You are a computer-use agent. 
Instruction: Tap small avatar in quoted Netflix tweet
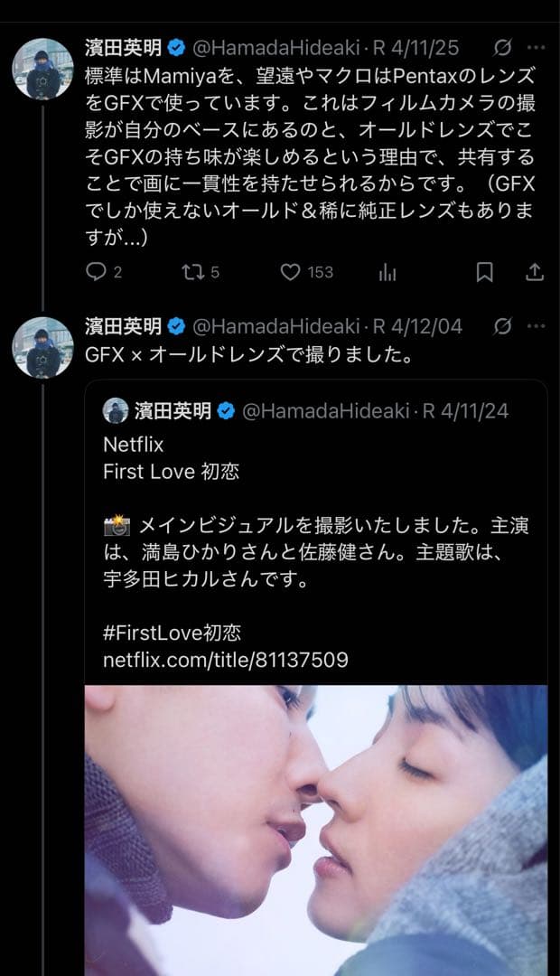point(116,411)
